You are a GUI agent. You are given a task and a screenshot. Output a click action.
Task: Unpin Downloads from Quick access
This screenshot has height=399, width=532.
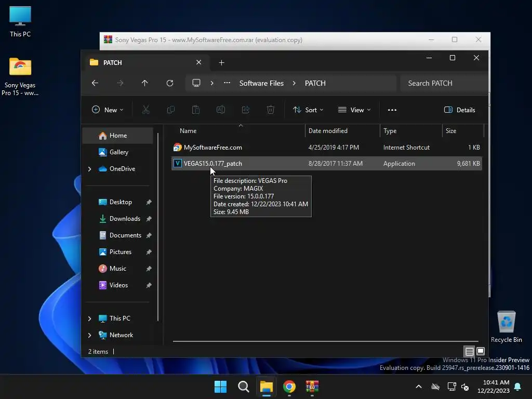tap(149, 219)
